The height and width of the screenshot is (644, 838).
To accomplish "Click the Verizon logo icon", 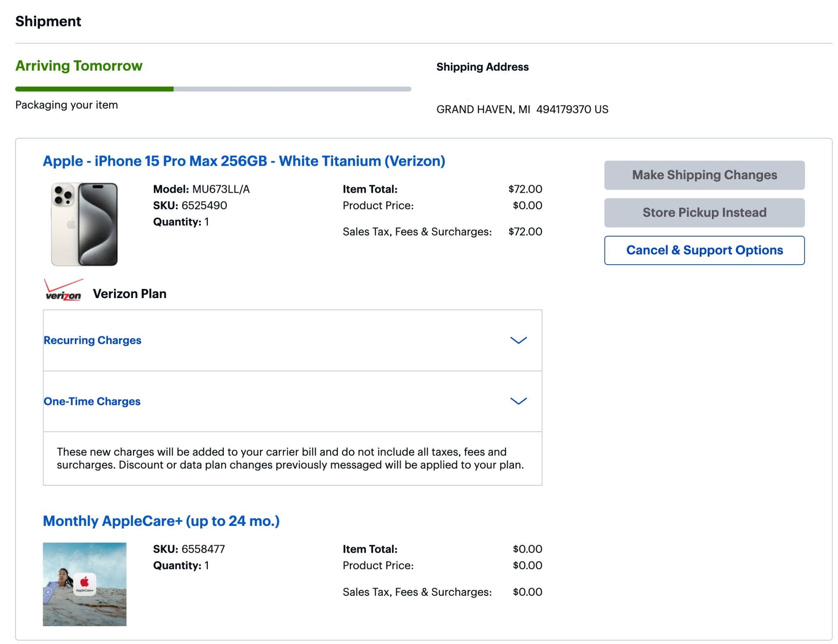I will 63,290.
